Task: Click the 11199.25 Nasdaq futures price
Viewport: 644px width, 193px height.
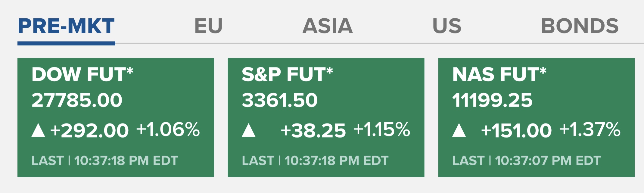Action: (492, 100)
